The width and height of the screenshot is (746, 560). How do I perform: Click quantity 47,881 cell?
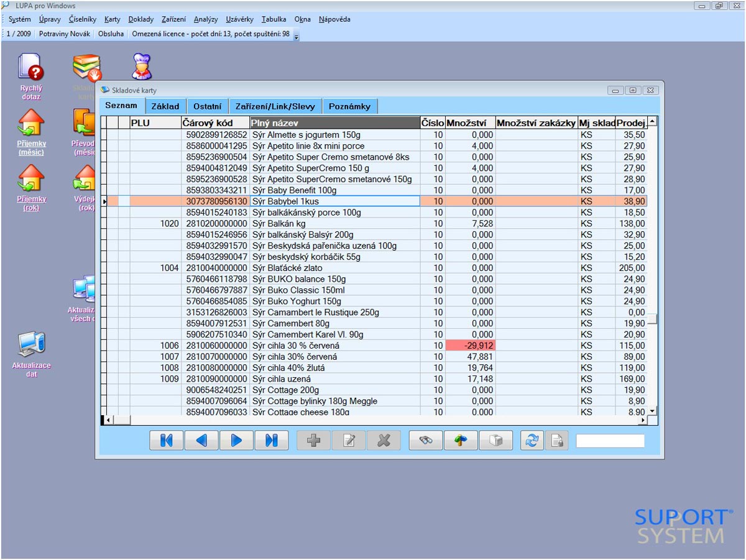pos(471,357)
